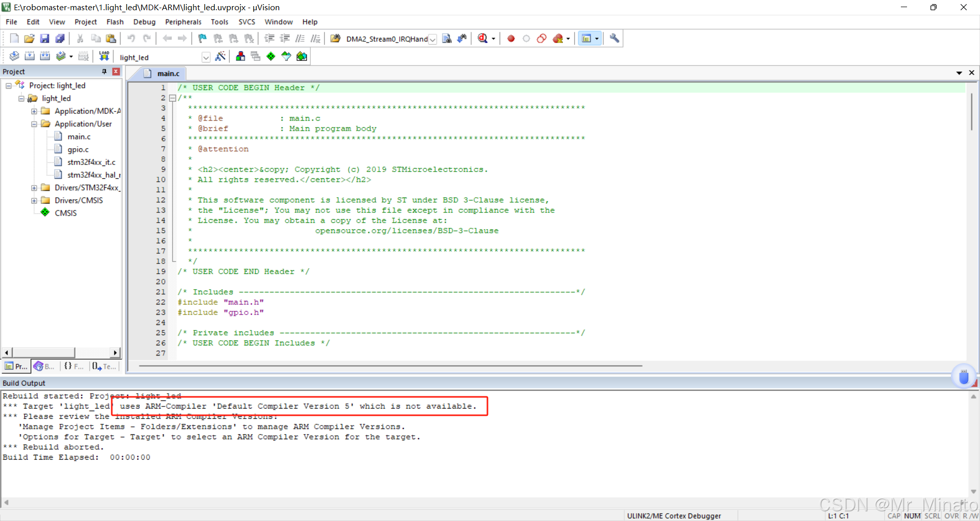Screen dimensions: 980x521
Task: Switch to Functions tab in project panel
Action: pyautogui.click(x=75, y=366)
